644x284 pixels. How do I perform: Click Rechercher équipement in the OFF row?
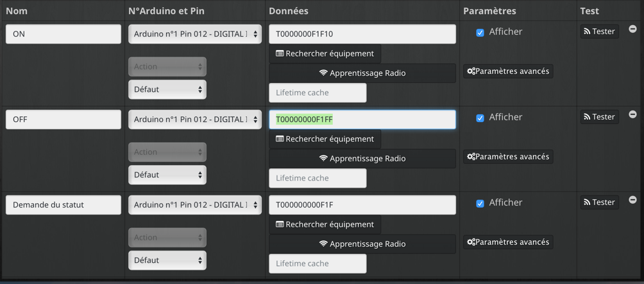(x=325, y=139)
